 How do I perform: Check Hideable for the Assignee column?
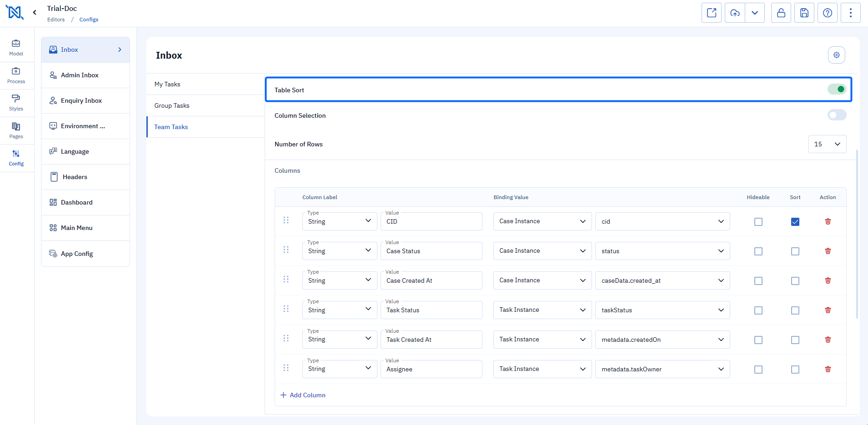758,370
